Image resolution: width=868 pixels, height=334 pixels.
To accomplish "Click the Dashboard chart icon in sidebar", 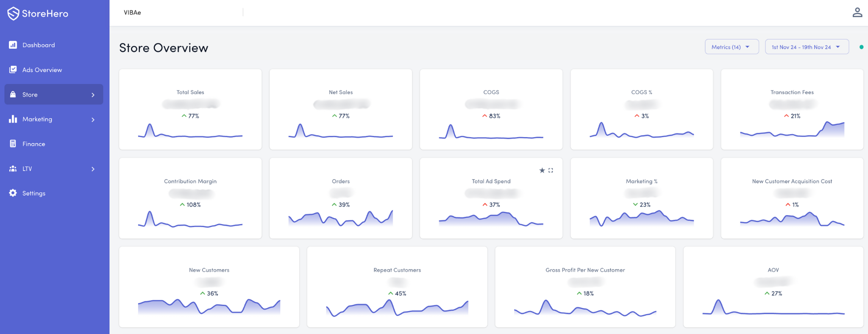I will 13,45.
